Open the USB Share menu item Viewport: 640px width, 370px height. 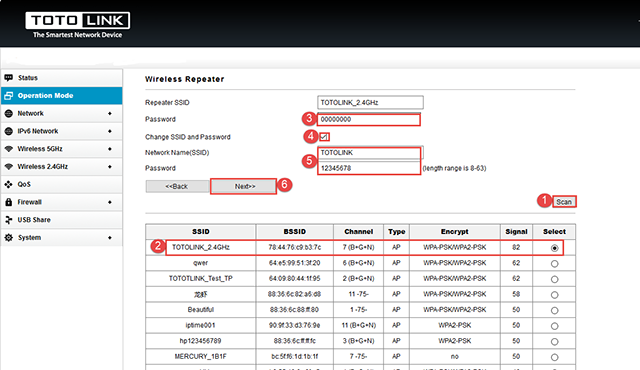[x=61, y=220]
